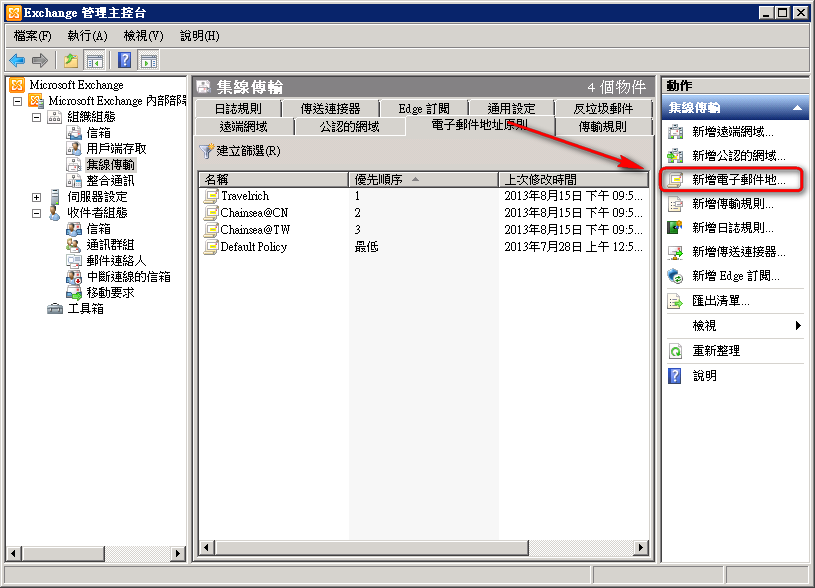Click the 新增遠端網域 action icon
This screenshot has width=815, height=588.
point(675,132)
